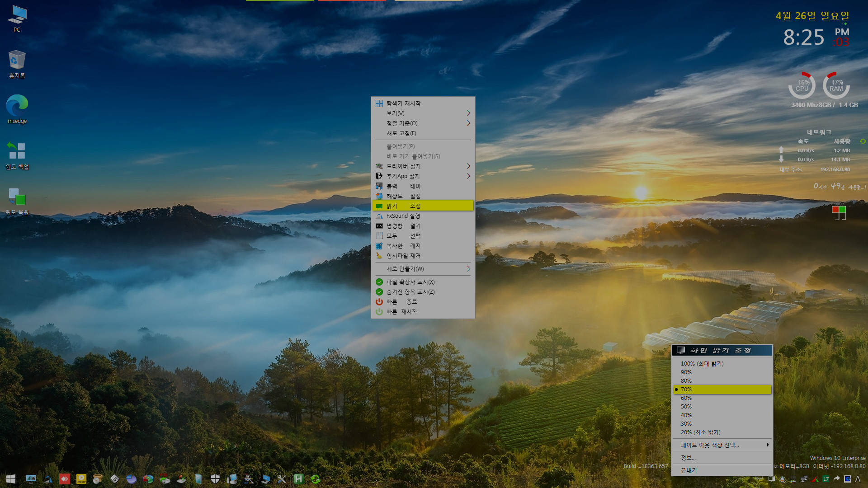Click the 8:25 PM clock widget

pyautogui.click(x=816, y=37)
